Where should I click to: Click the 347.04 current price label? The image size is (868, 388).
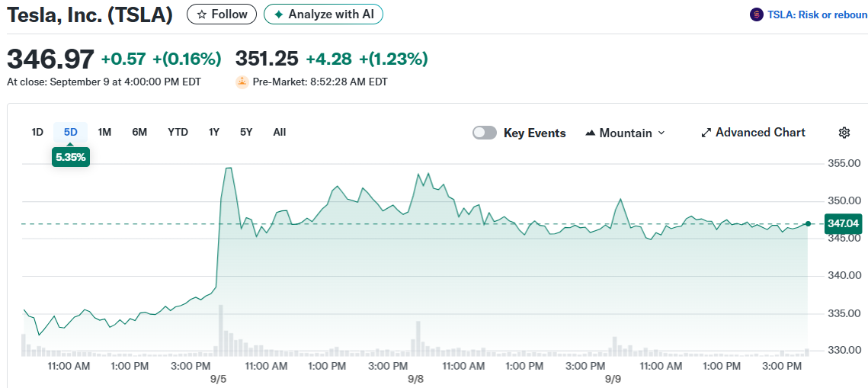843,223
